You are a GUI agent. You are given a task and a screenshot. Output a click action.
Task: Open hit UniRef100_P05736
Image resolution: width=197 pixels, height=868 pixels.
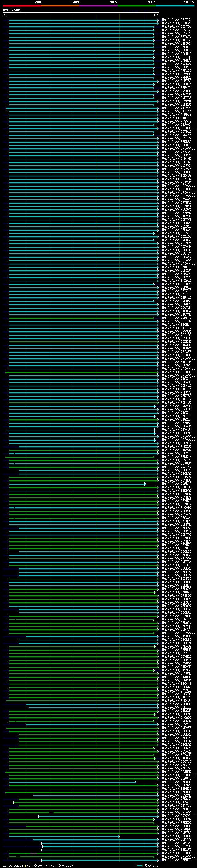[x=177, y=562]
